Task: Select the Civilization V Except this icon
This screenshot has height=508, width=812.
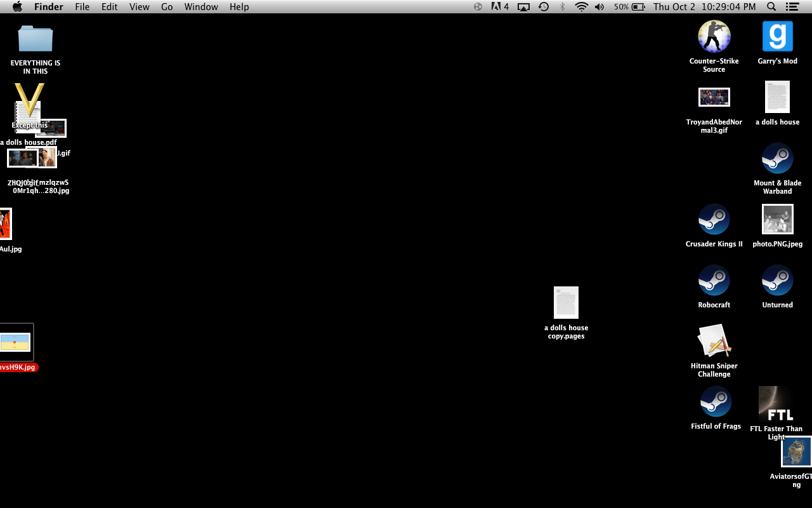Action: (x=29, y=100)
